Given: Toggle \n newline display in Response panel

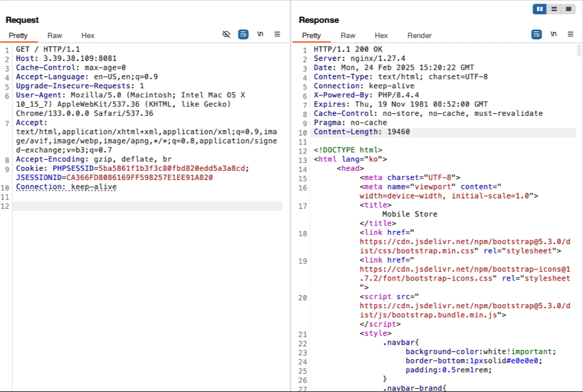Looking at the screenshot, I should pyautogui.click(x=553, y=35).
